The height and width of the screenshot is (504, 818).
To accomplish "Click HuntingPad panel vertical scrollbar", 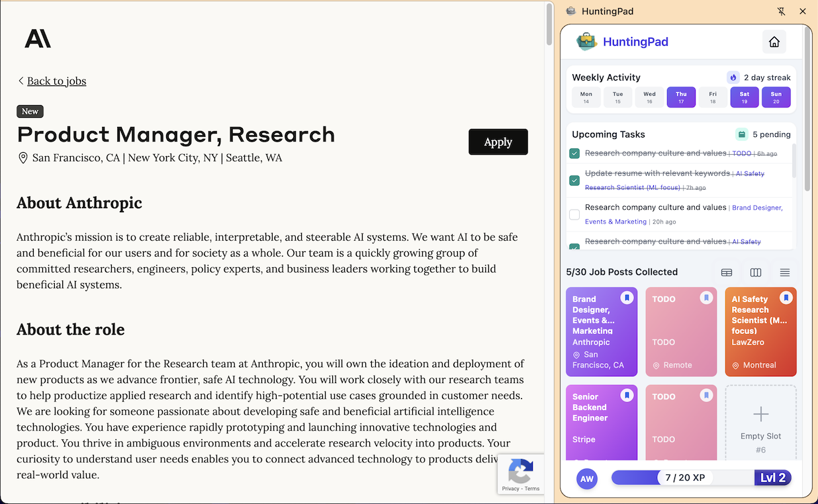I will coord(807,109).
